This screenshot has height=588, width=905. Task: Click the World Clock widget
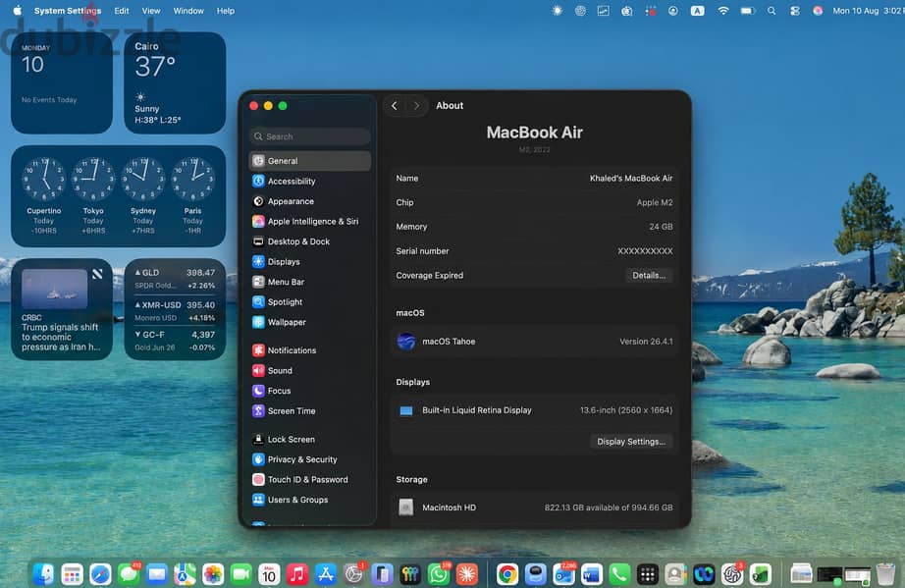119,196
